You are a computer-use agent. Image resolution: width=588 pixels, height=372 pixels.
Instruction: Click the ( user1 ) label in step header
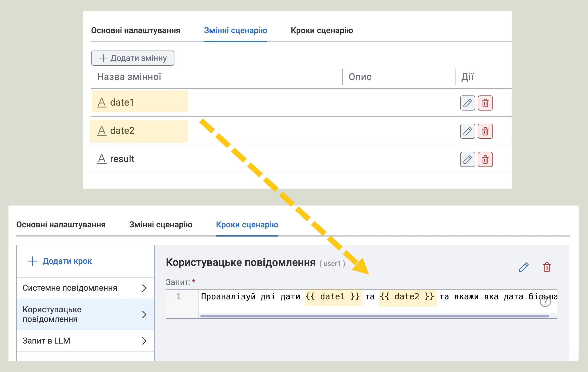(332, 264)
